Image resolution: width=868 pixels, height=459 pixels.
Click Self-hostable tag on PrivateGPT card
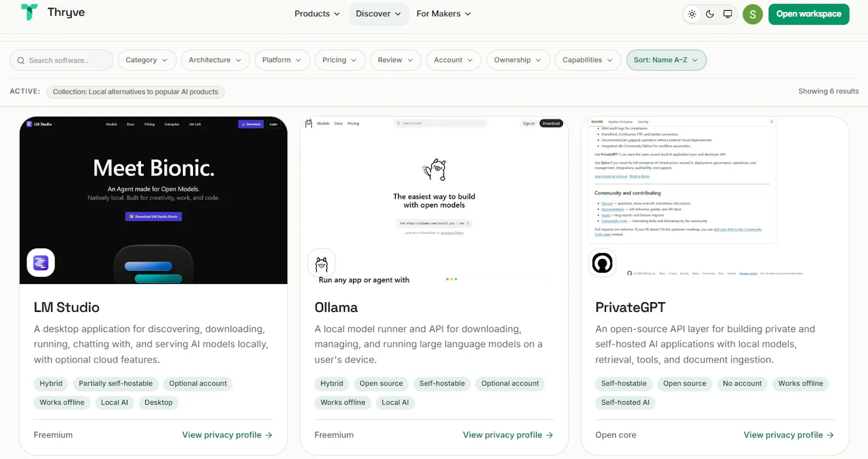(624, 384)
